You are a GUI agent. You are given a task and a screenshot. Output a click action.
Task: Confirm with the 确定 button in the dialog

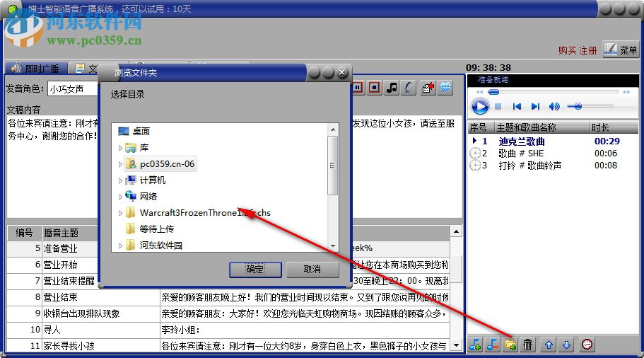(x=255, y=270)
